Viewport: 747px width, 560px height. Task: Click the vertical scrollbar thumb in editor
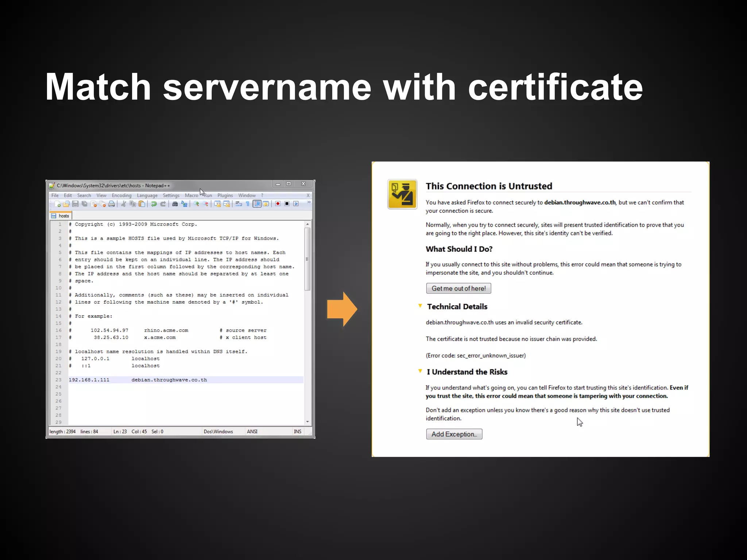tap(307, 259)
